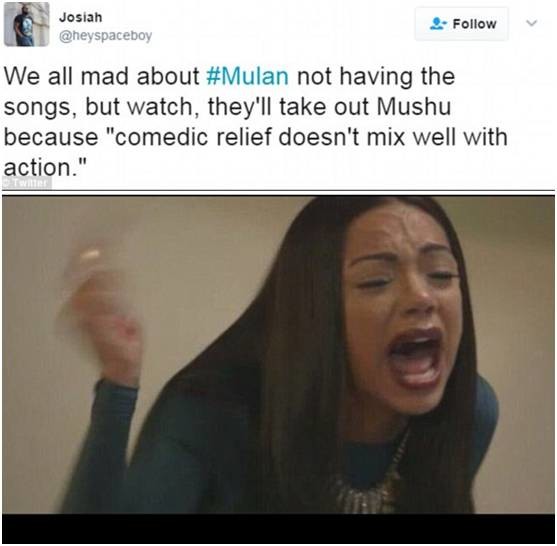Expand the chevron menu beside Follow
This screenshot has height=546, width=557.
pyautogui.click(x=531, y=23)
